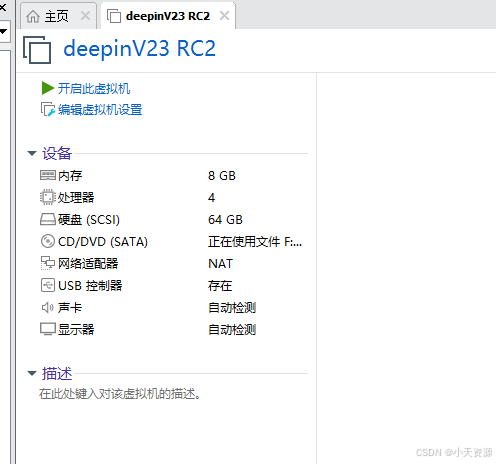
Task: Open the 开启此虚拟机 power on link
Action: coord(94,88)
